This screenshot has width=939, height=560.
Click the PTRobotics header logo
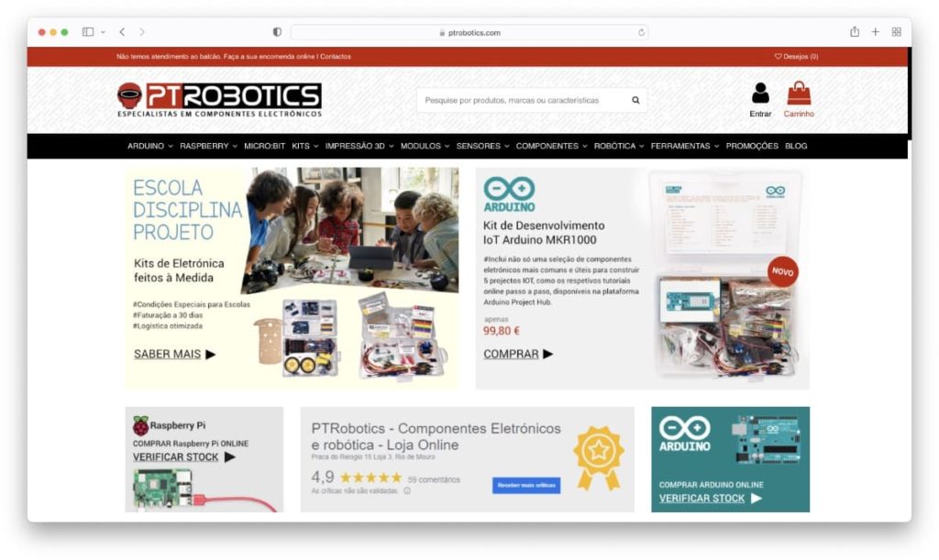tap(218, 97)
